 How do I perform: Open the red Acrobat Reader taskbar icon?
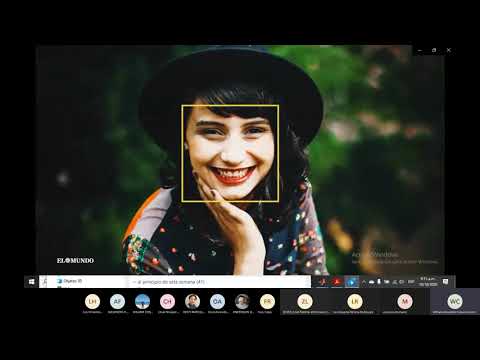(337, 282)
